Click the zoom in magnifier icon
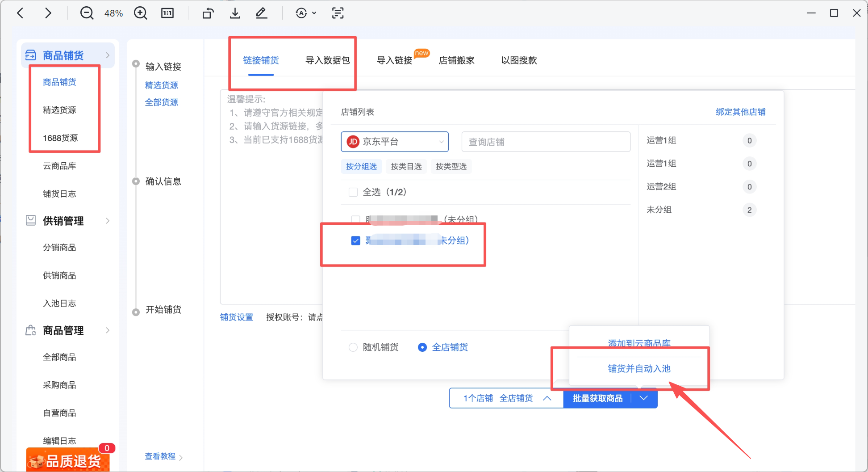Screen dimensions: 868x472 [141, 13]
